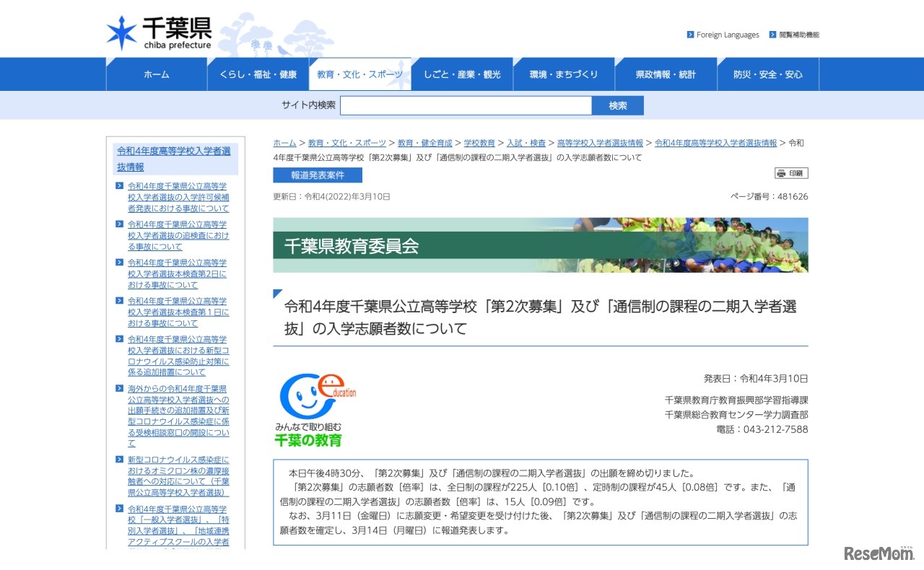Open sidebar heading 令和4年度高等学校入学者選抜情報

pos(174,159)
